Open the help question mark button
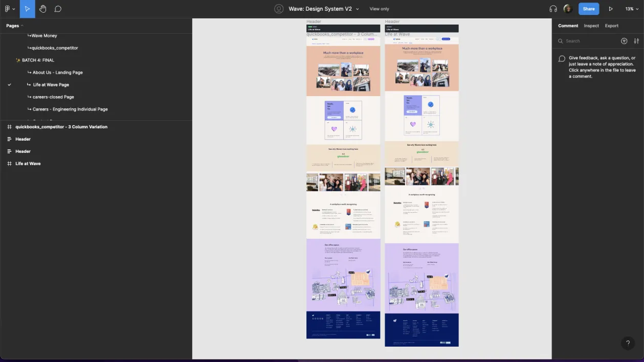The image size is (644, 362). coord(628,343)
